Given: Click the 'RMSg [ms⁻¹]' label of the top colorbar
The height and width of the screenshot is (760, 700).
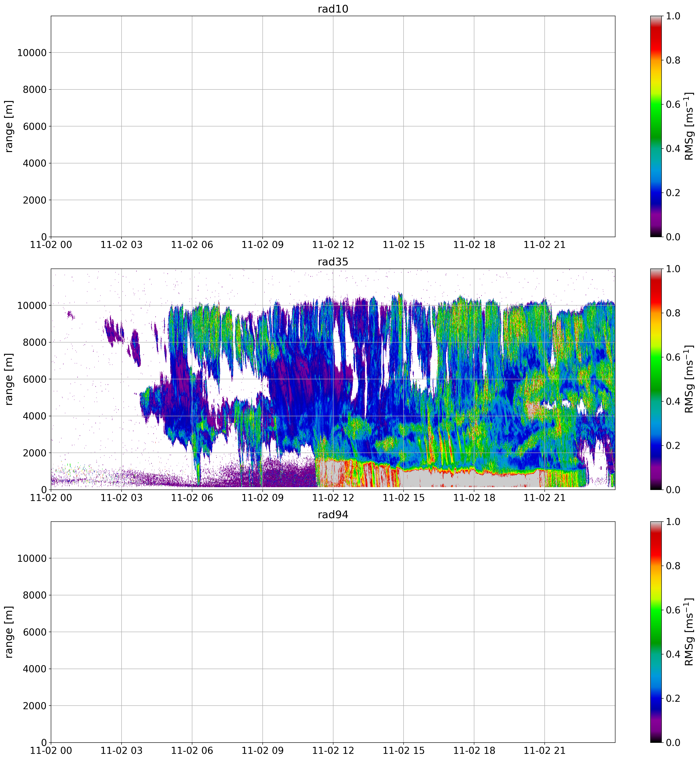Looking at the screenshot, I should [689, 126].
